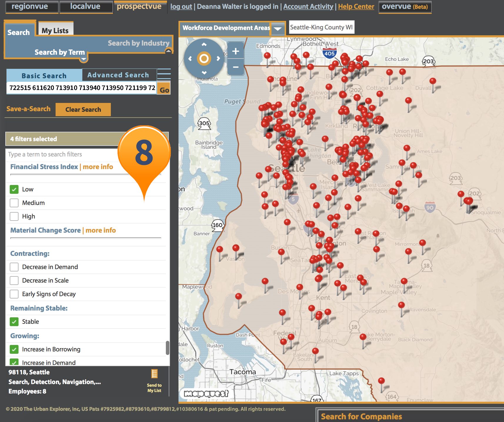
Task: Tick the Decrease in Scale checkbox
Action: 14,281
